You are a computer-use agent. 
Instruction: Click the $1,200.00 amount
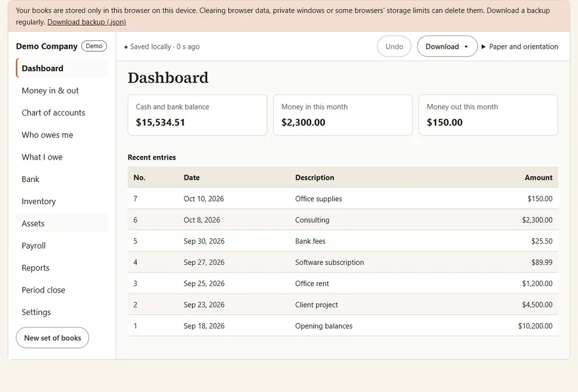(537, 284)
